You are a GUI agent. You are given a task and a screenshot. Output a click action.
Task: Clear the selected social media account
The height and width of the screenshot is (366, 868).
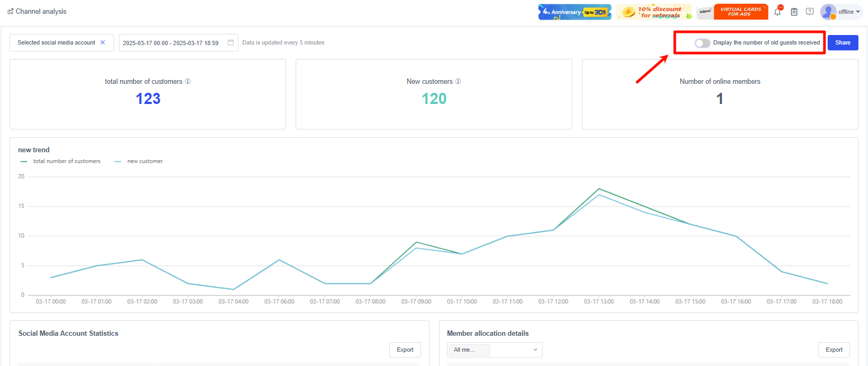point(103,42)
